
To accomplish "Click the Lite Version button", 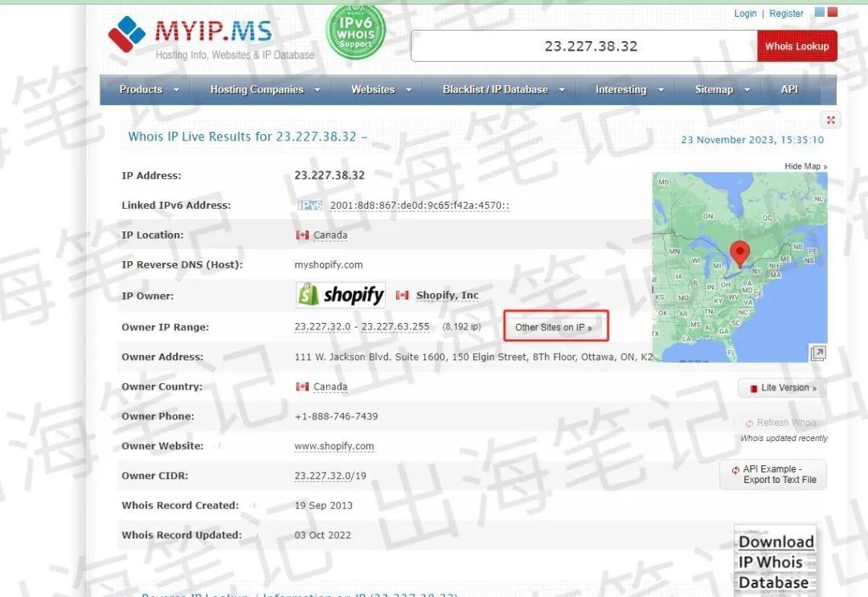I will [782, 388].
